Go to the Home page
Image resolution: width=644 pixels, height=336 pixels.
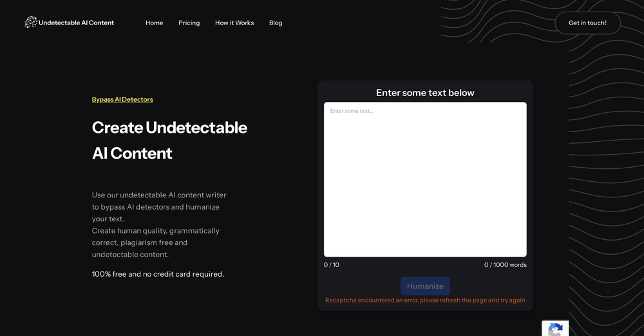tap(154, 23)
